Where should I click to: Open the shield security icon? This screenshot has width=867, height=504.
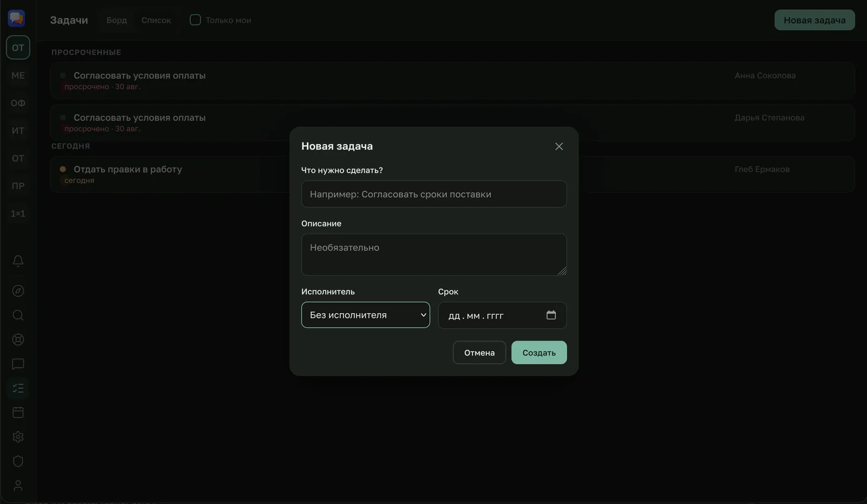click(18, 461)
